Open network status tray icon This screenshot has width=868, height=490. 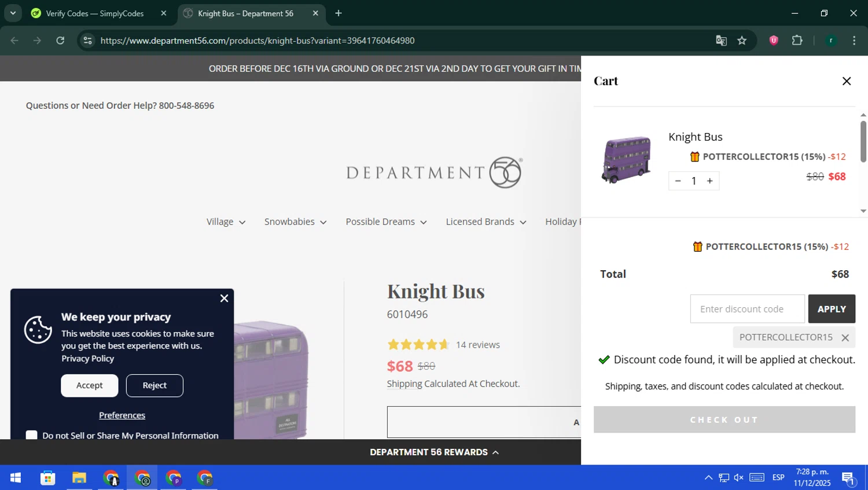tap(724, 478)
